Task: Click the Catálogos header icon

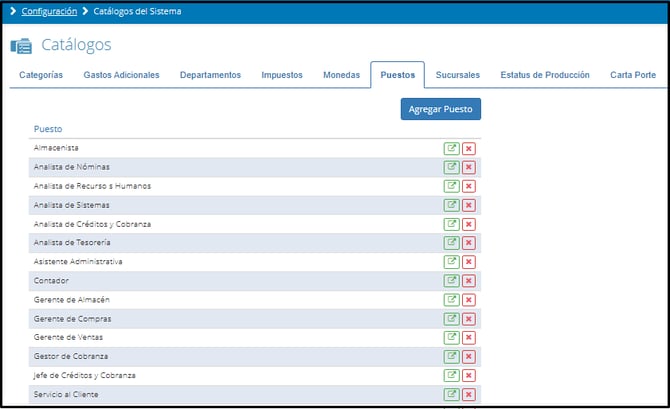Action: tap(21, 46)
